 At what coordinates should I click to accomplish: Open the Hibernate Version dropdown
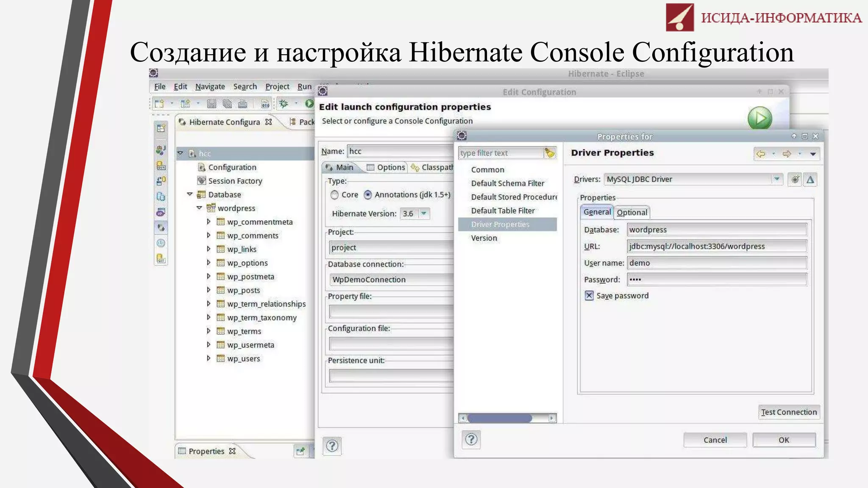coord(423,213)
